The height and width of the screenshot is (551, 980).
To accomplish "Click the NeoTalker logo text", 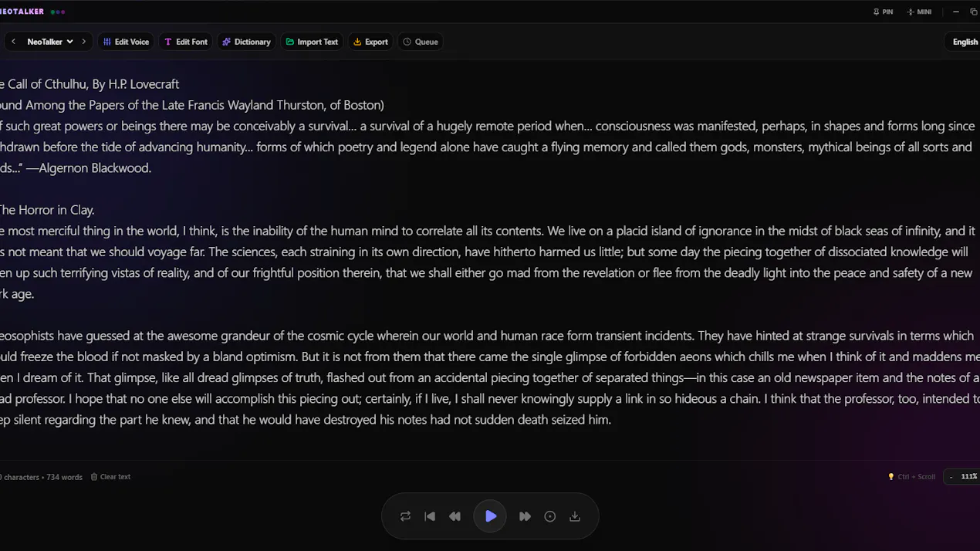I will tap(22, 12).
